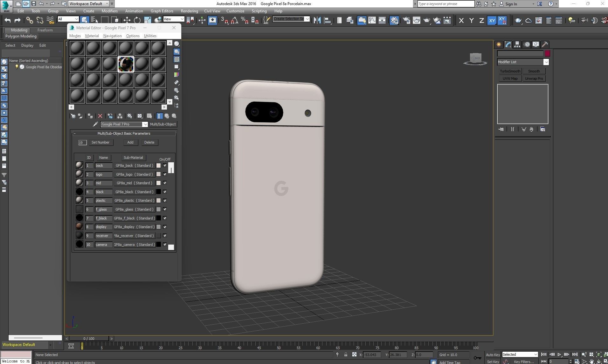Open Material Editor Utilities menu

pos(150,36)
